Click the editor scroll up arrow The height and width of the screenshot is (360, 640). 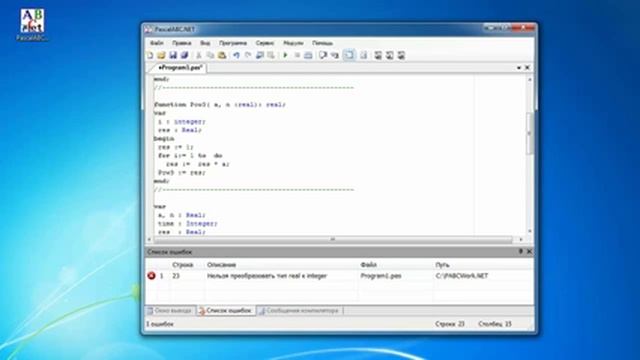530,80
